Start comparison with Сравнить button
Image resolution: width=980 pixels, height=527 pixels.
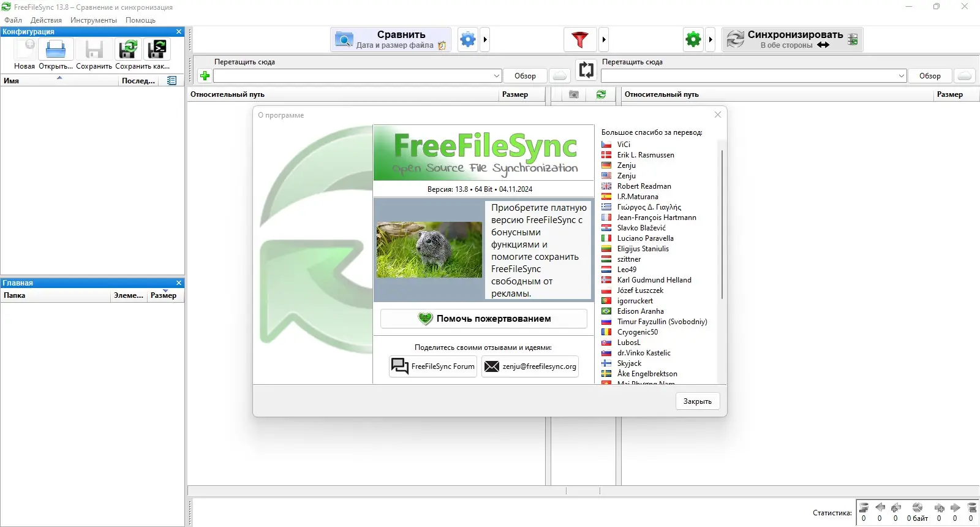[x=391, y=40]
